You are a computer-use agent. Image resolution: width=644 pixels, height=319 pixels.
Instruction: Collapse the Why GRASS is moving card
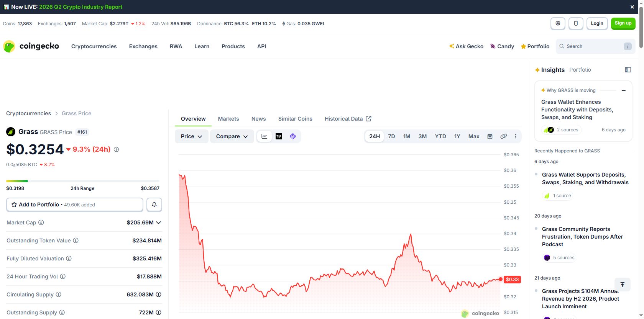pyautogui.click(x=624, y=90)
